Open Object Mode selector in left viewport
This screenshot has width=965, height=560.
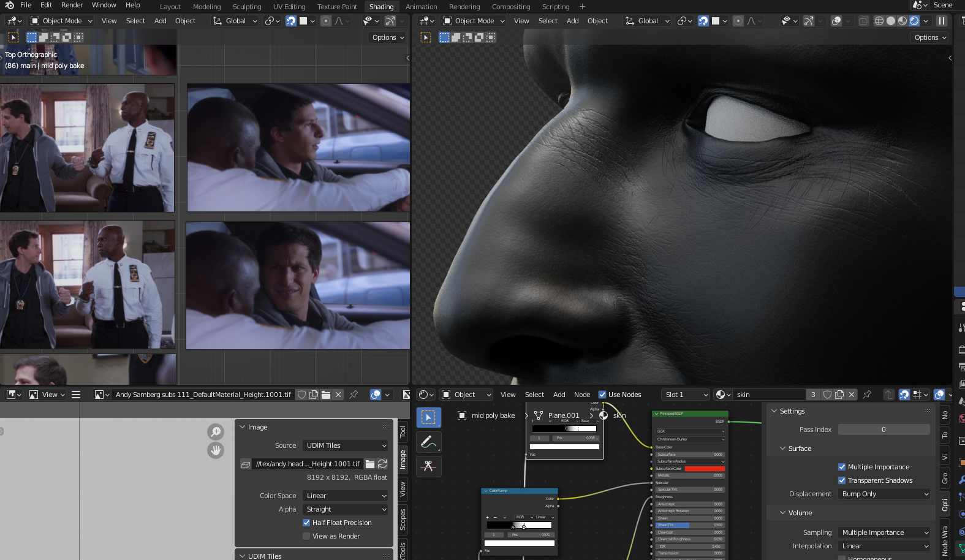[x=61, y=21]
